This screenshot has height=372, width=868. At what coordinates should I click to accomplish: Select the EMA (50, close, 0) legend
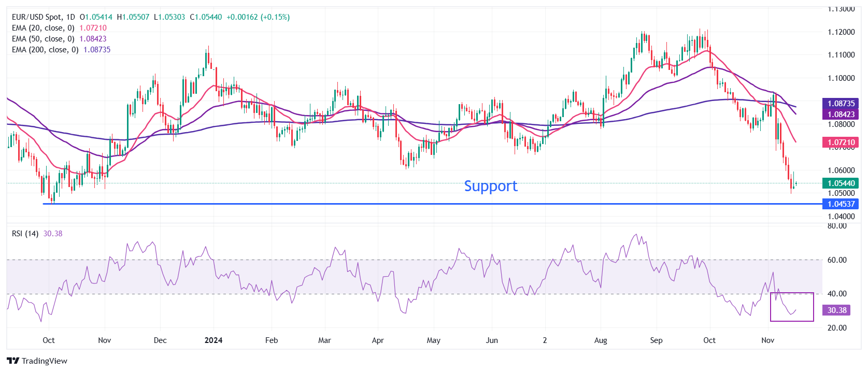click(x=43, y=39)
